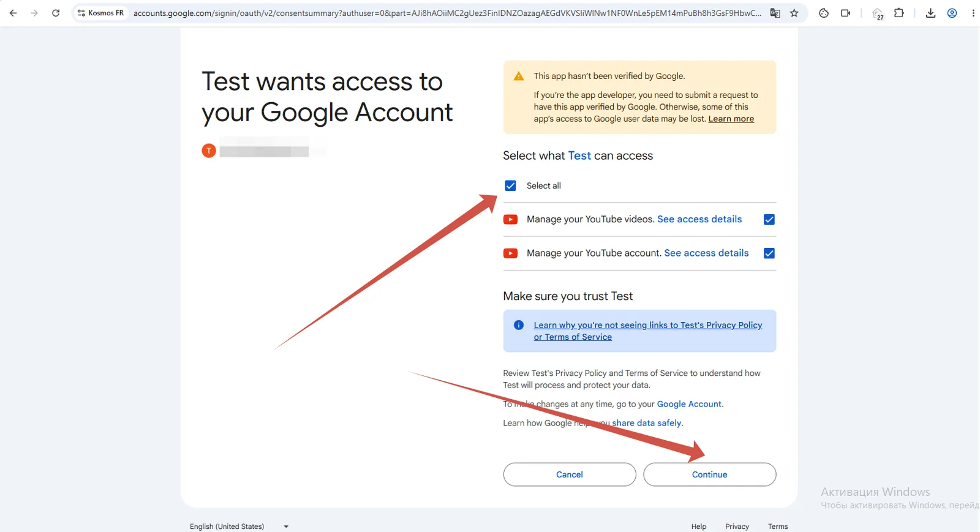The width and height of the screenshot is (980, 532).
Task: Uncheck Manage your YouTube account permission
Action: [769, 253]
